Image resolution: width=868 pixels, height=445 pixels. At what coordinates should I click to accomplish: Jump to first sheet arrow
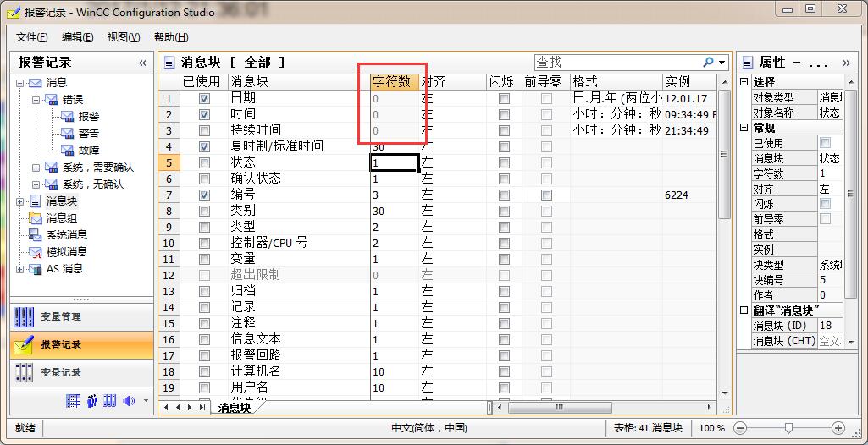click(165, 408)
